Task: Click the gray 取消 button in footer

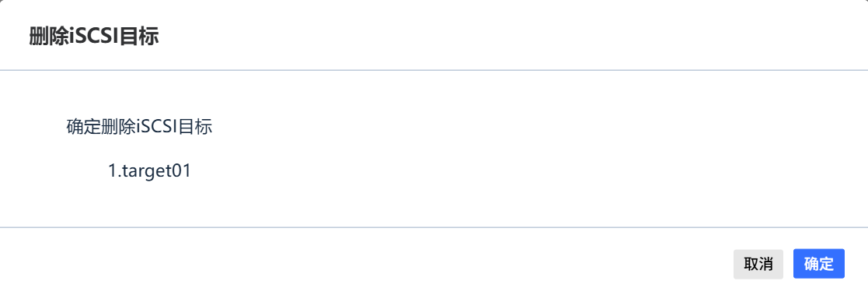Action: pyautogui.click(x=758, y=264)
